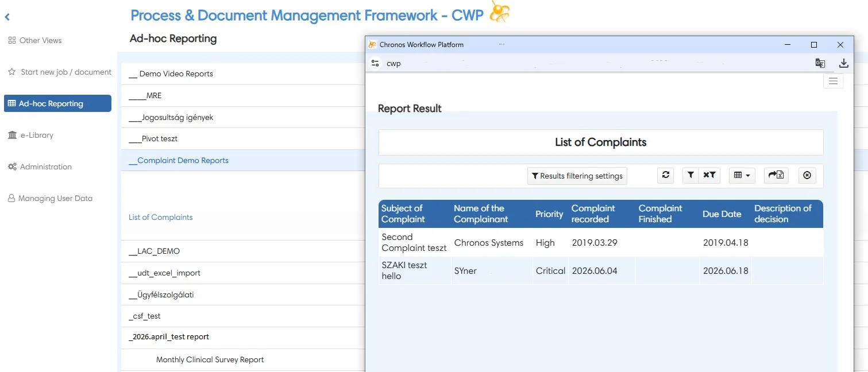
Task: Collapse the _2026.april_test report group
Action: pyautogui.click(x=169, y=336)
